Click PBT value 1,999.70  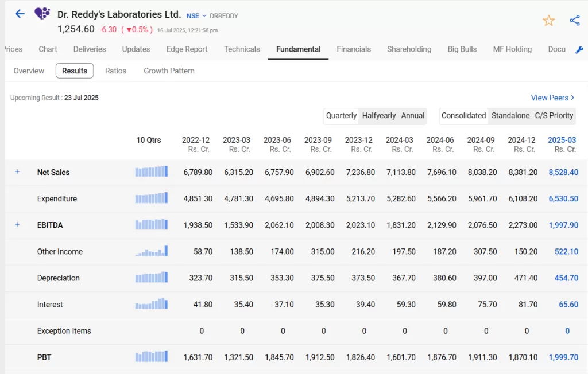tap(563, 357)
